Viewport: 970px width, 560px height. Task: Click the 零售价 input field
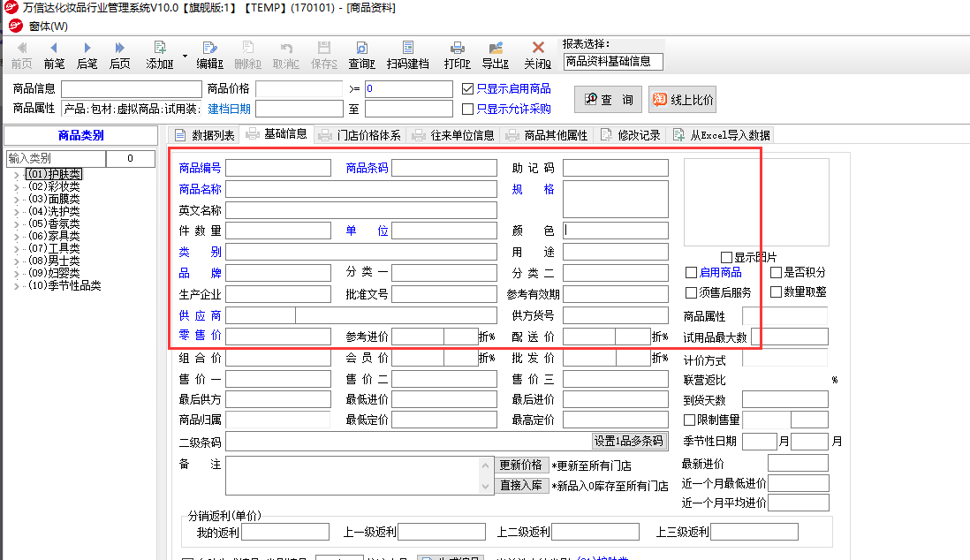[278, 336]
